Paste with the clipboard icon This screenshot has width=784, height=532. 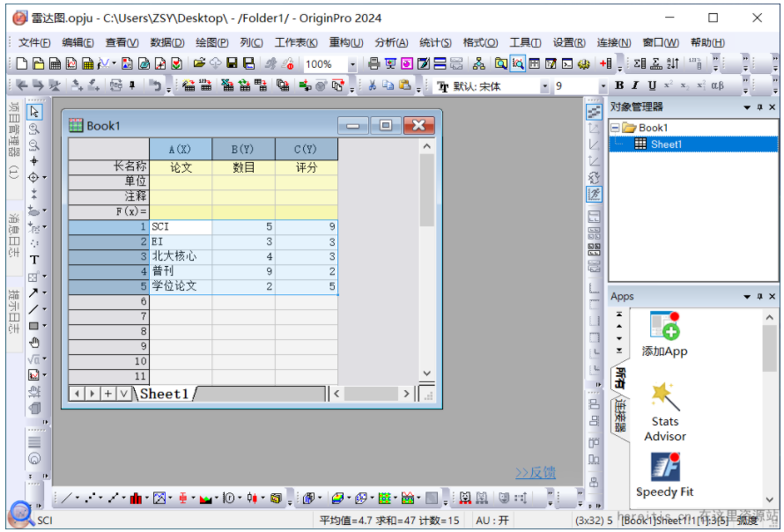(405, 85)
